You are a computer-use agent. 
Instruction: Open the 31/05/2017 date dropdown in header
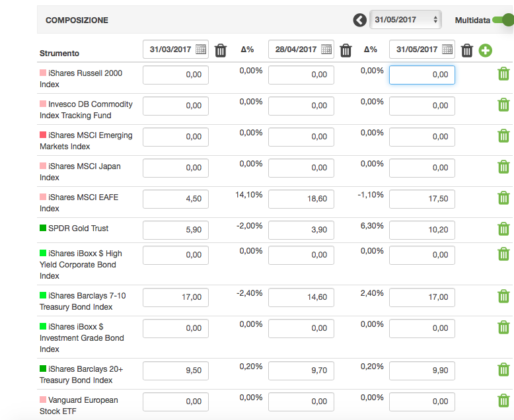coord(406,20)
